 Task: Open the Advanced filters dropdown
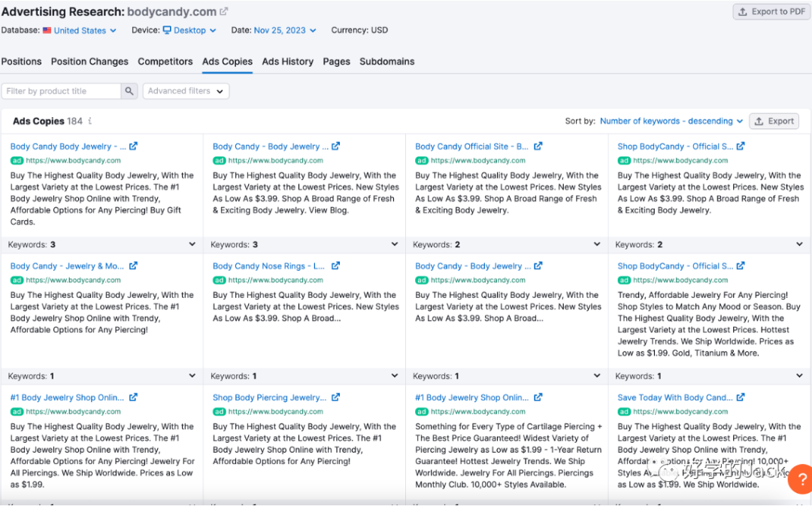pyautogui.click(x=186, y=91)
